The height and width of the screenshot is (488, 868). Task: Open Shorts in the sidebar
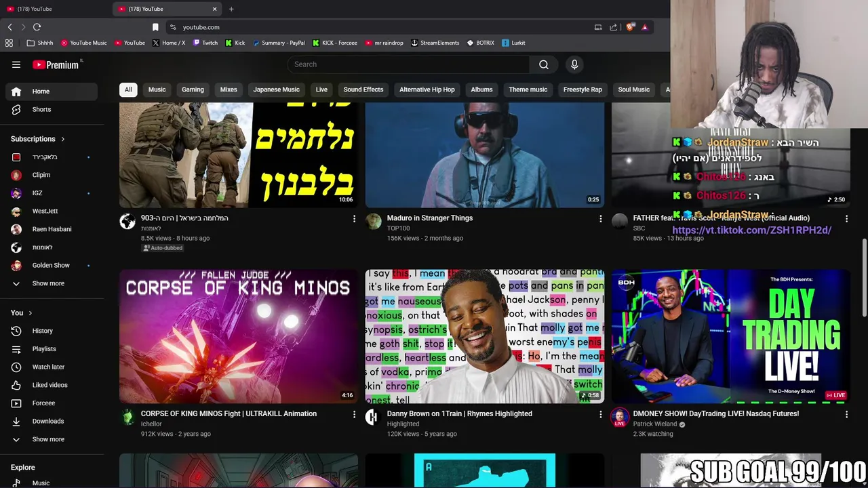pos(53,109)
